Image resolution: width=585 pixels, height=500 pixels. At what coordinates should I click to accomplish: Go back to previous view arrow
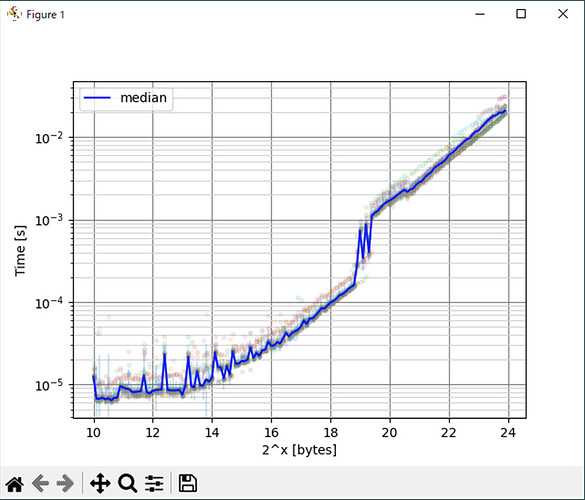point(40,484)
